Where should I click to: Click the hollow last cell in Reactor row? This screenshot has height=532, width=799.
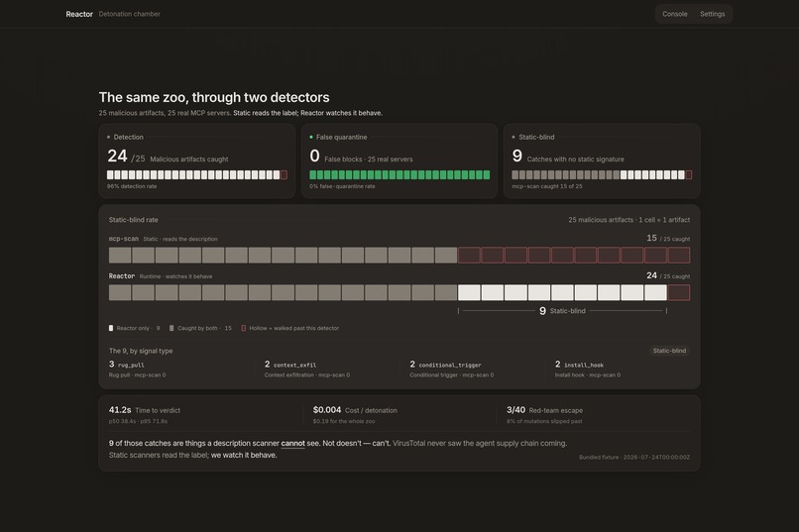(x=679, y=292)
